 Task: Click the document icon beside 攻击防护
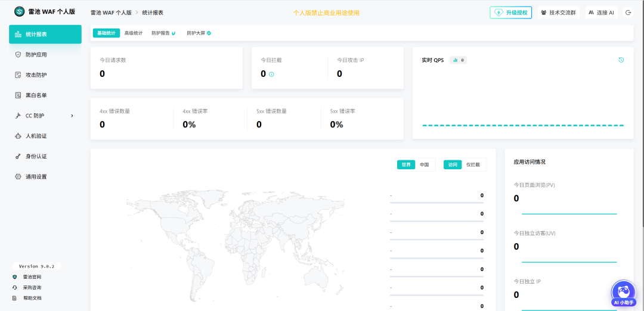tap(18, 75)
